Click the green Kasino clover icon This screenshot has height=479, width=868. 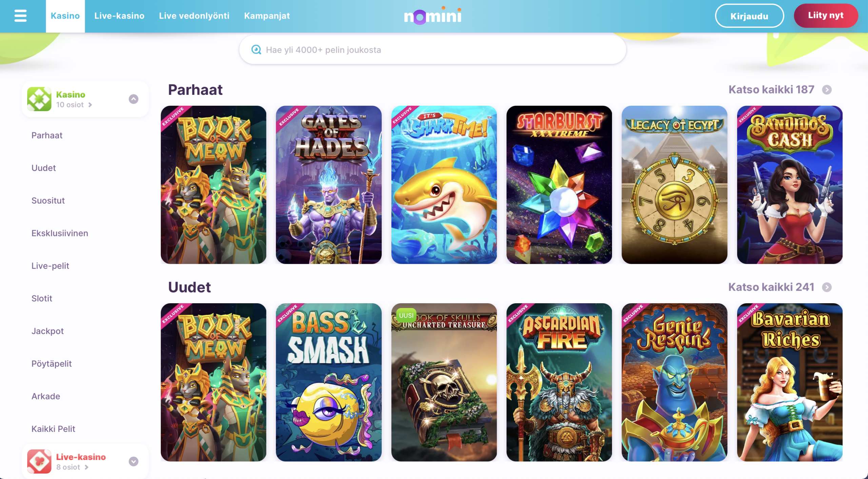[39, 99]
